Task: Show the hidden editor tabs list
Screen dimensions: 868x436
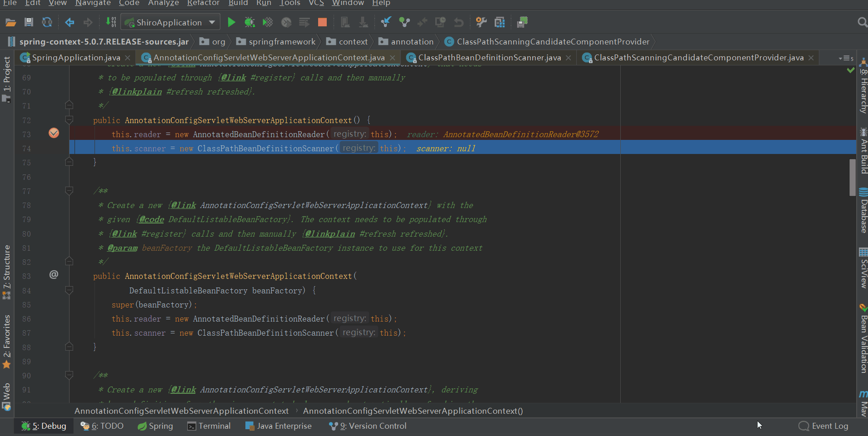Action: [x=845, y=58]
